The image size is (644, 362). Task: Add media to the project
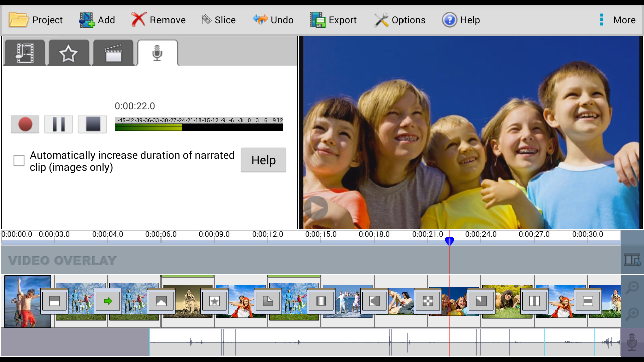[x=97, y=20]
